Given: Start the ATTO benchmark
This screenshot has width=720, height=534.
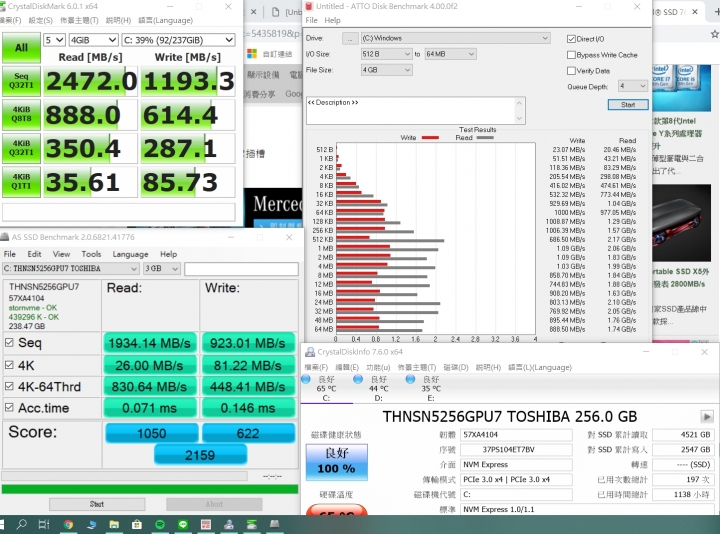Looking at the screenshot, I should click(628, 105).
